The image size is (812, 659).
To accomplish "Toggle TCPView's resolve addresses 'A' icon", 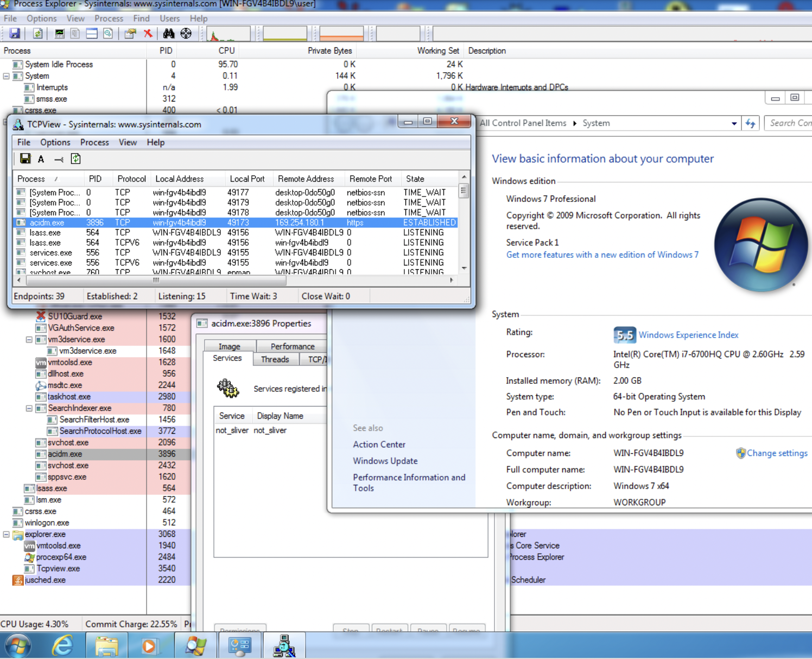I will pyautogui.click(x=41, y=159).
